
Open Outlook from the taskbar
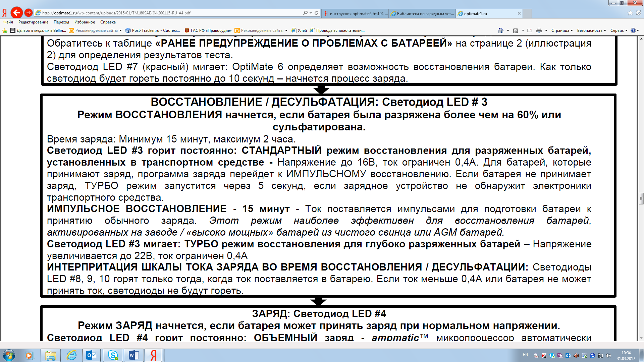(x=92, y=355)
